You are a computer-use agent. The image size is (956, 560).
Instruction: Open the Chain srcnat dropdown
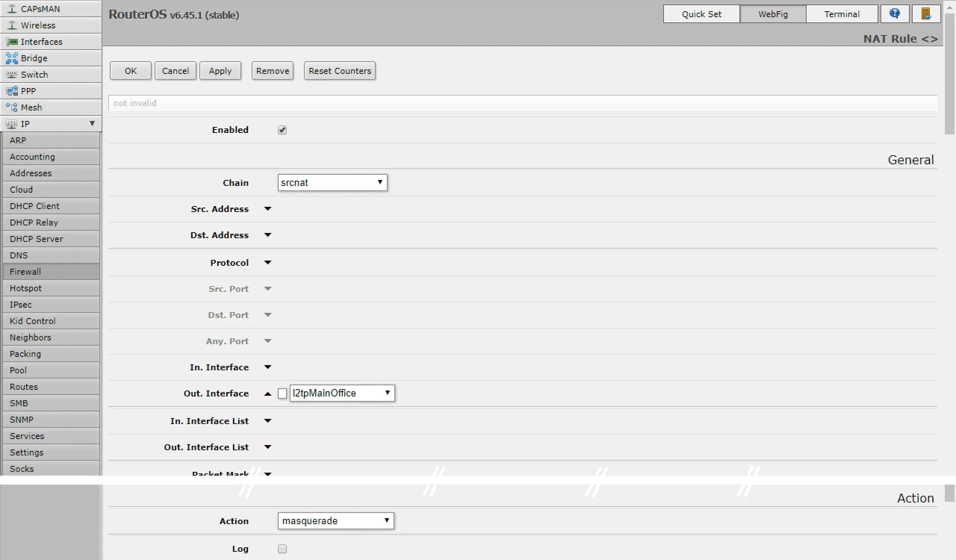tap(332, 182)
